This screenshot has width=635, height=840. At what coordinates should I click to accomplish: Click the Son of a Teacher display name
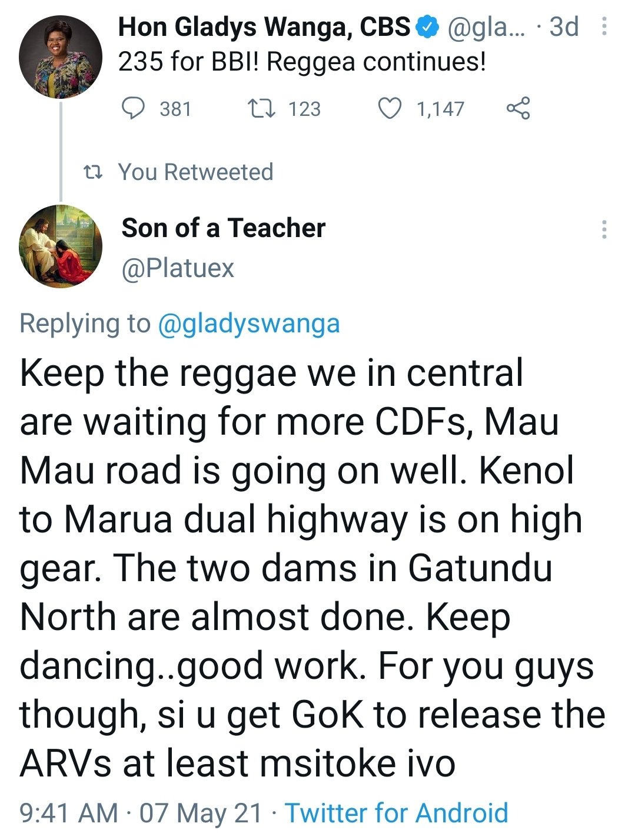click(223, 228)
